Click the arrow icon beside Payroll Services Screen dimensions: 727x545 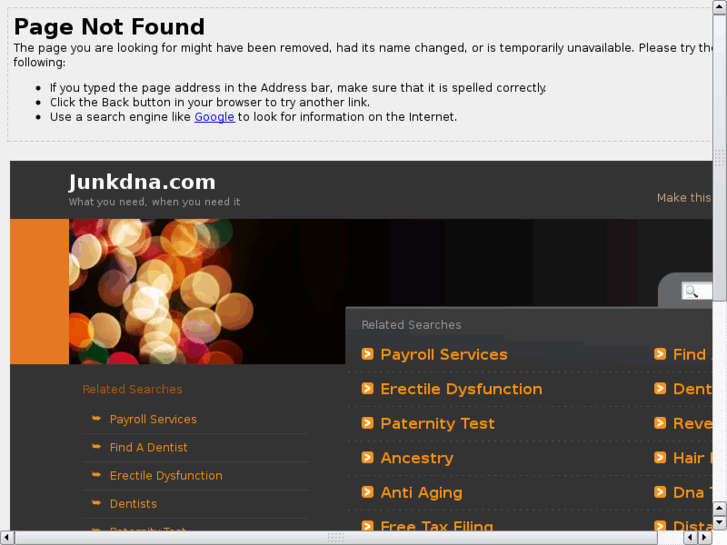367,354
